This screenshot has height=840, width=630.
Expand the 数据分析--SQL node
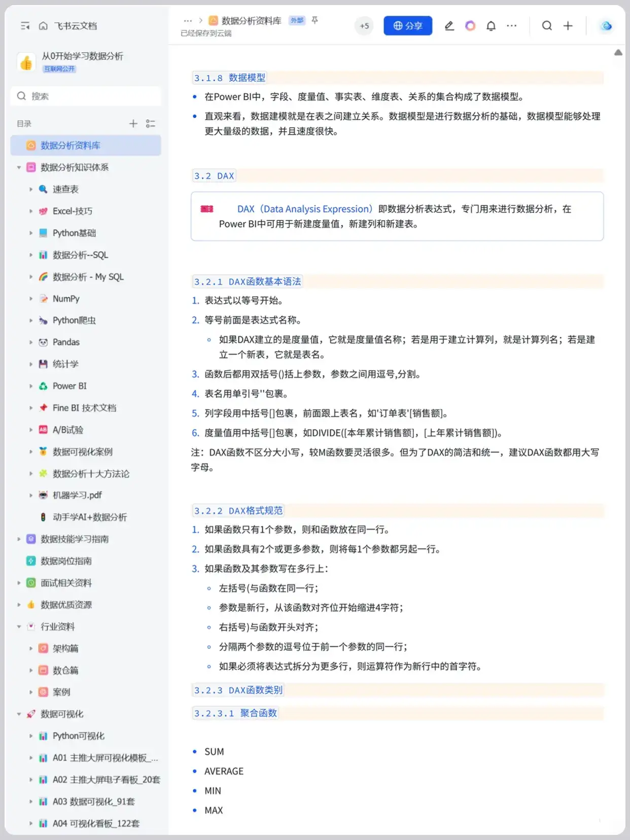30,255
